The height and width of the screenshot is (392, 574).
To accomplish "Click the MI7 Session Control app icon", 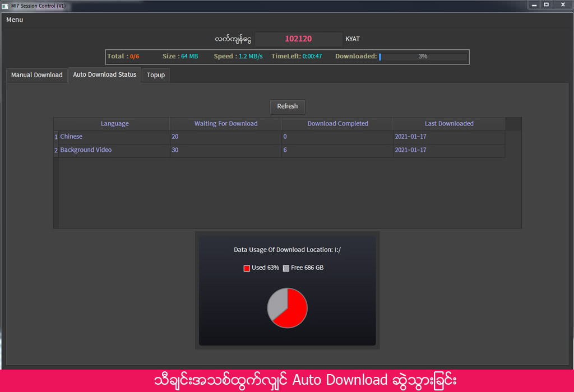I will 4,6.
